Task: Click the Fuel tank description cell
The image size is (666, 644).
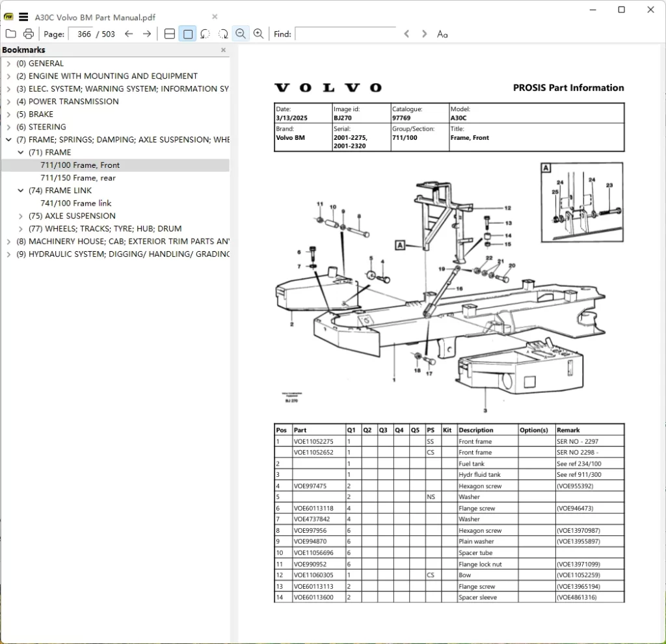Action: pos(488,463)
